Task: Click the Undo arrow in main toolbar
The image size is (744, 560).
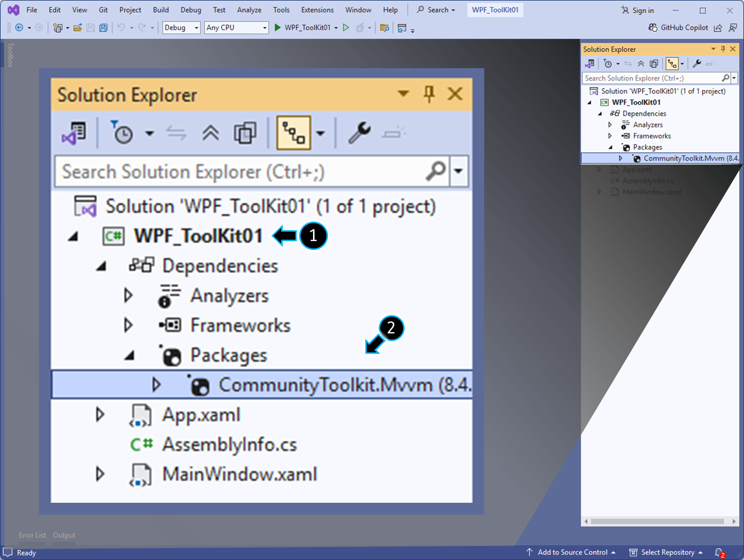Action: click(121, 28)
